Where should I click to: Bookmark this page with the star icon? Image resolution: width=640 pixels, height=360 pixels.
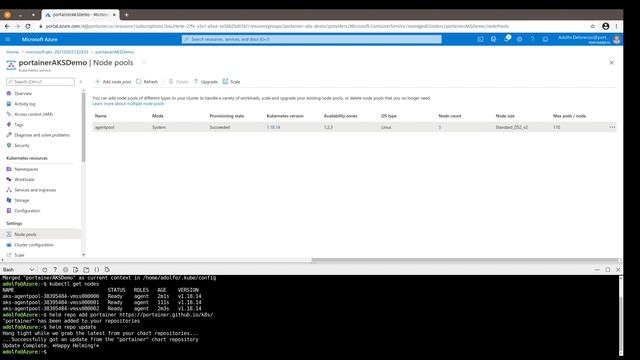593,26
